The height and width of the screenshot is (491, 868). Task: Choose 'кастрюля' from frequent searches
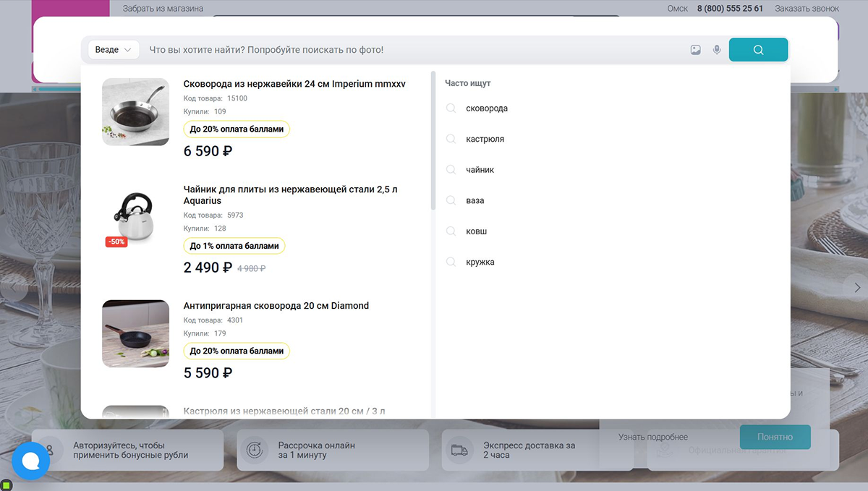[x=485, y=139]
